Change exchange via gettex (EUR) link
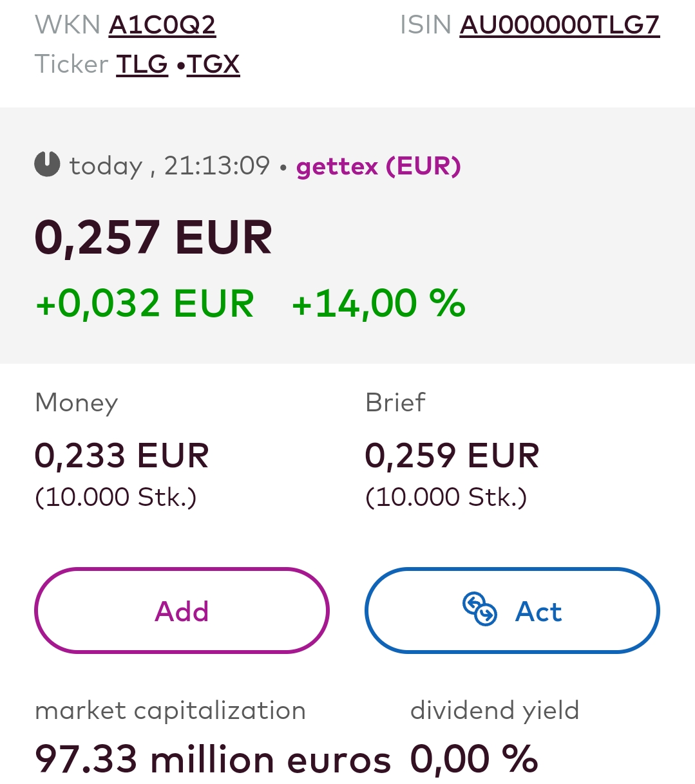 pos(379,166)
